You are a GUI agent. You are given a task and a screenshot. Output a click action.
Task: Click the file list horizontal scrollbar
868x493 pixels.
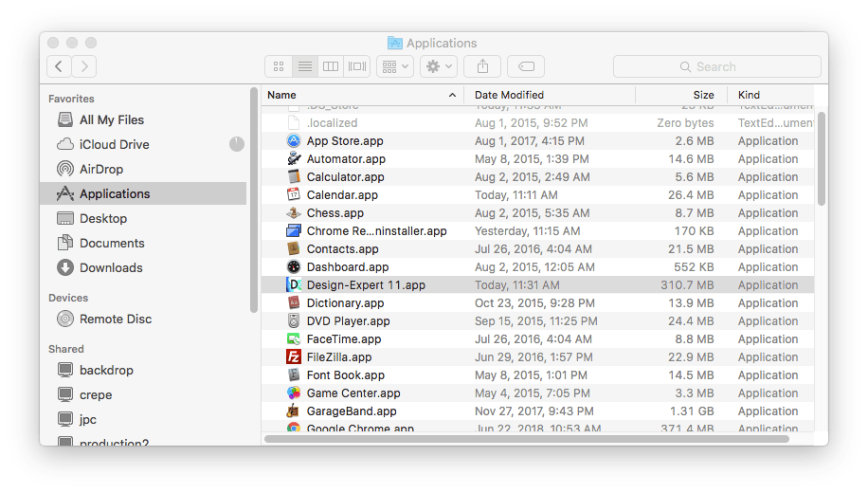(527, 439)
